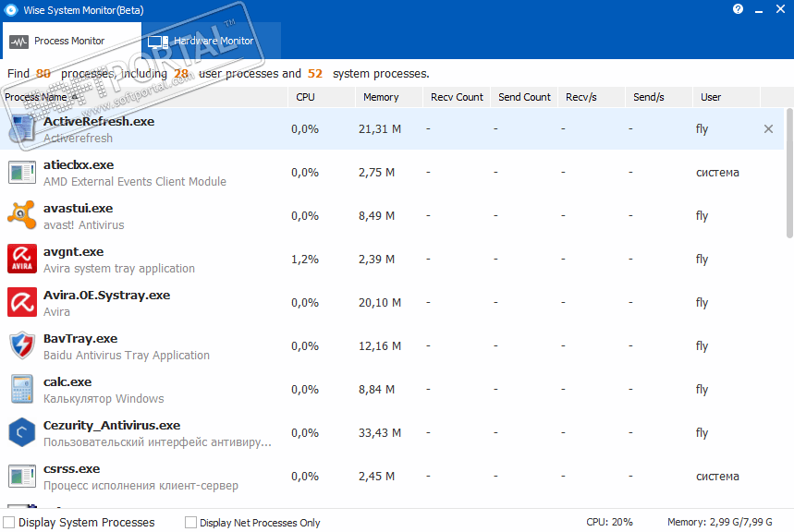Open the help question mark icon

738,9
